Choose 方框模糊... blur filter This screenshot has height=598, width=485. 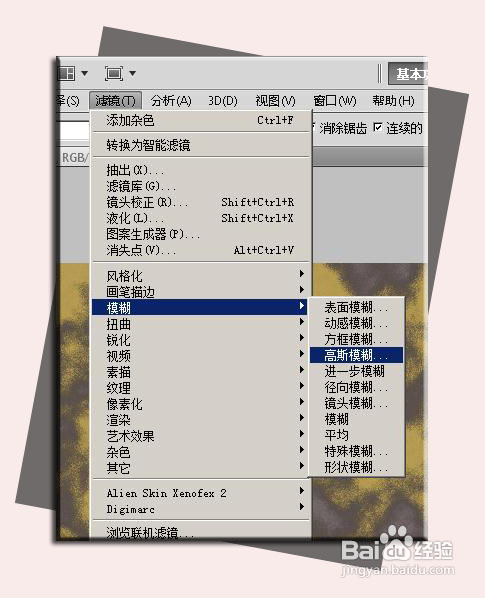coord(356,339)
